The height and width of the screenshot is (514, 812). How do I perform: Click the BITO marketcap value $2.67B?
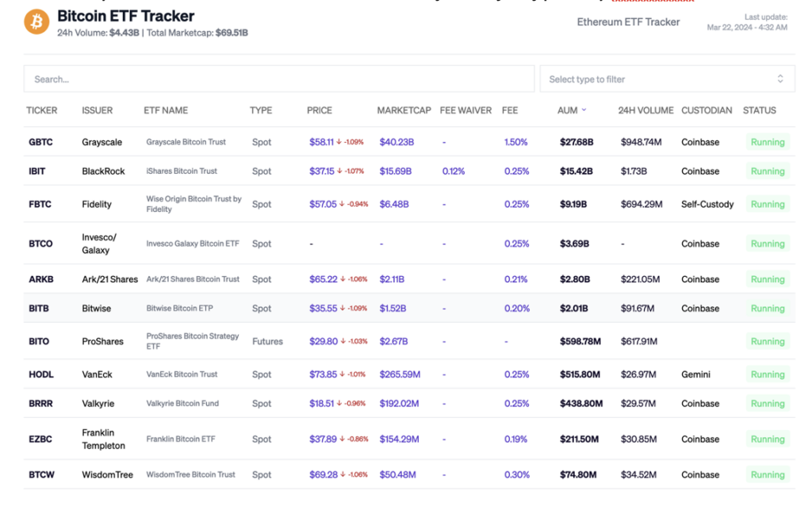pos(394,342)
